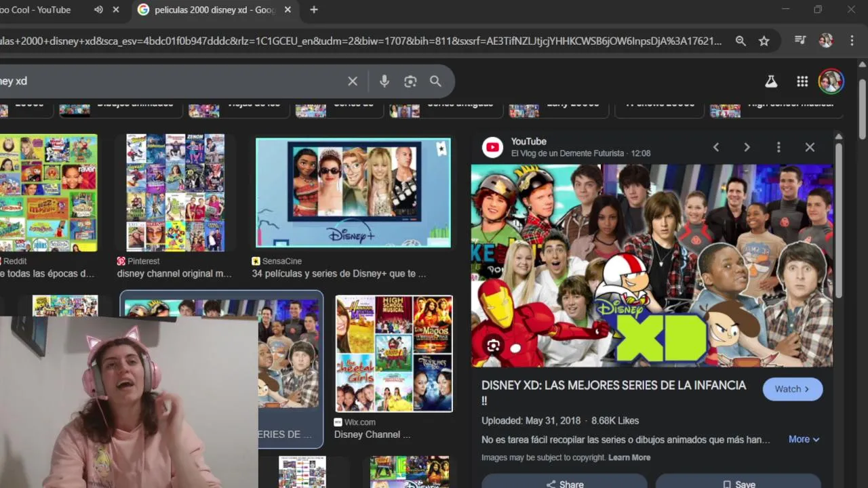
Task: Open Search Labs flask icon
Action: coord(771,81)
